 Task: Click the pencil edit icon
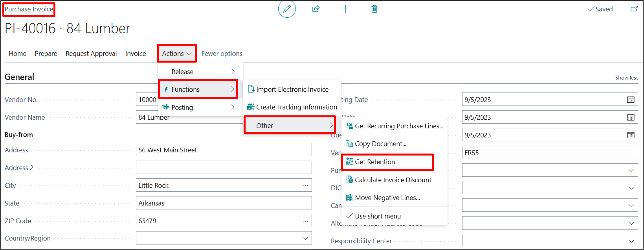pyautogui.click(x=287, y=9)
